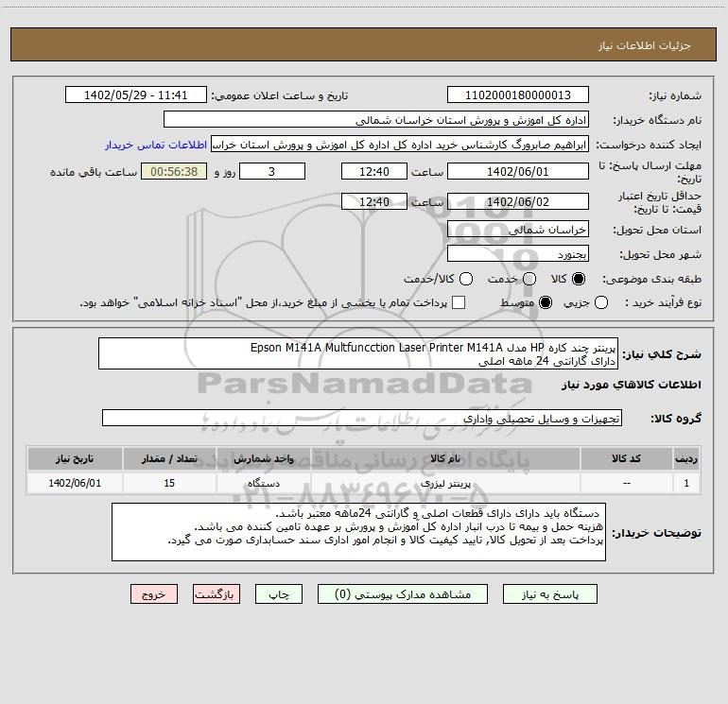
Task: Open the اطلاعات تماس خریدار link
Action: [x=156, y=145]
